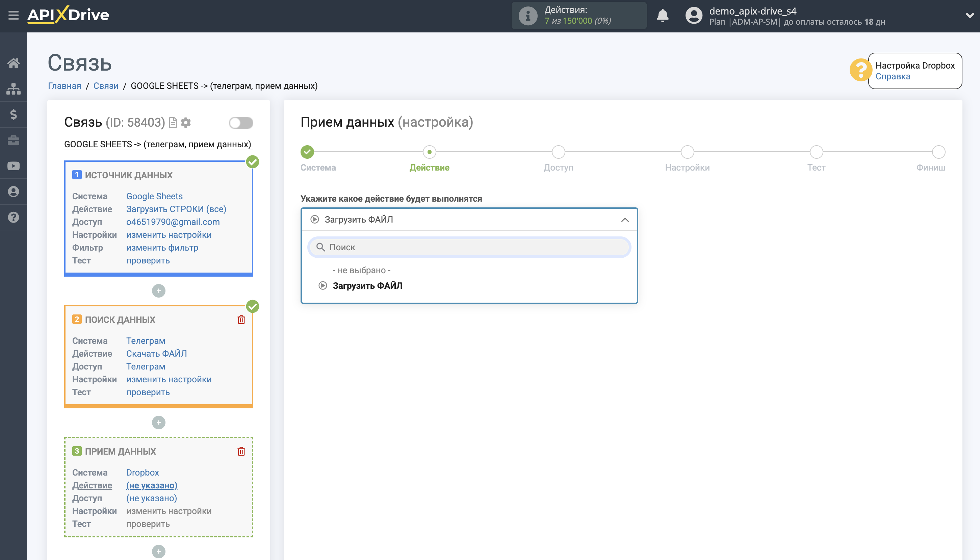Toggle the connection enable switch
Screen dimensions: 980x560
click(241, 123)
